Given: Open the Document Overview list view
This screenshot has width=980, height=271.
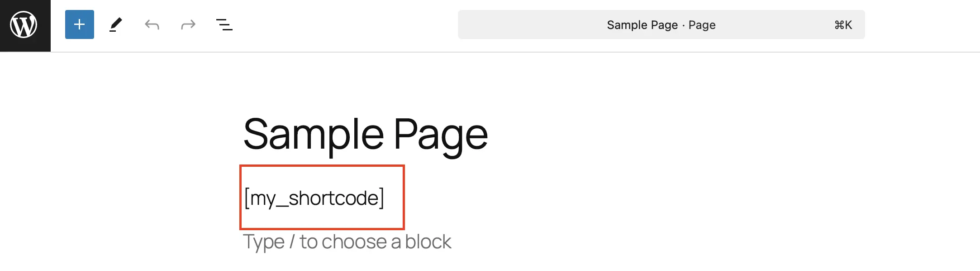Looking at the screenshot, I should [224, 25].
